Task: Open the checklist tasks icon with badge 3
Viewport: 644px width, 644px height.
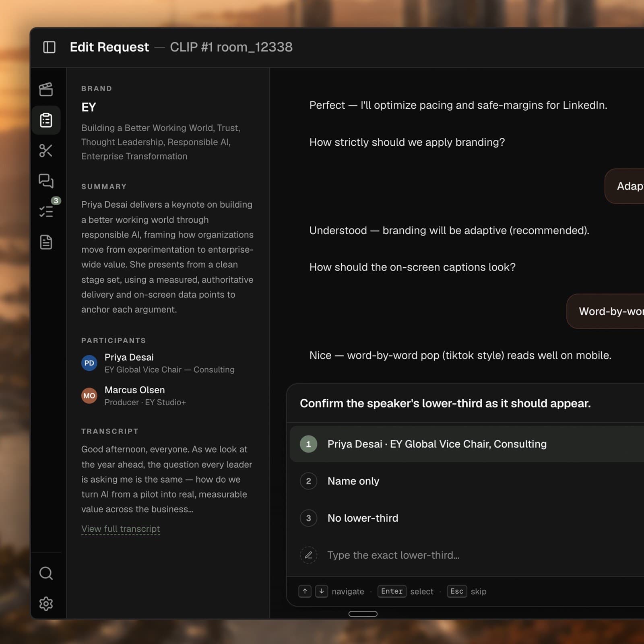Action: pyautogui.click(x=47, y=211)
